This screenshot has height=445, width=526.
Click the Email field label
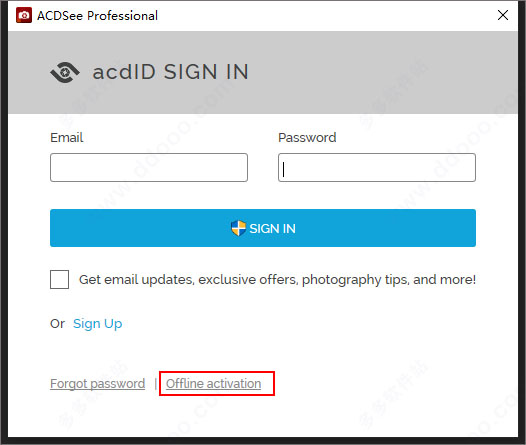(x=66, y=137)
